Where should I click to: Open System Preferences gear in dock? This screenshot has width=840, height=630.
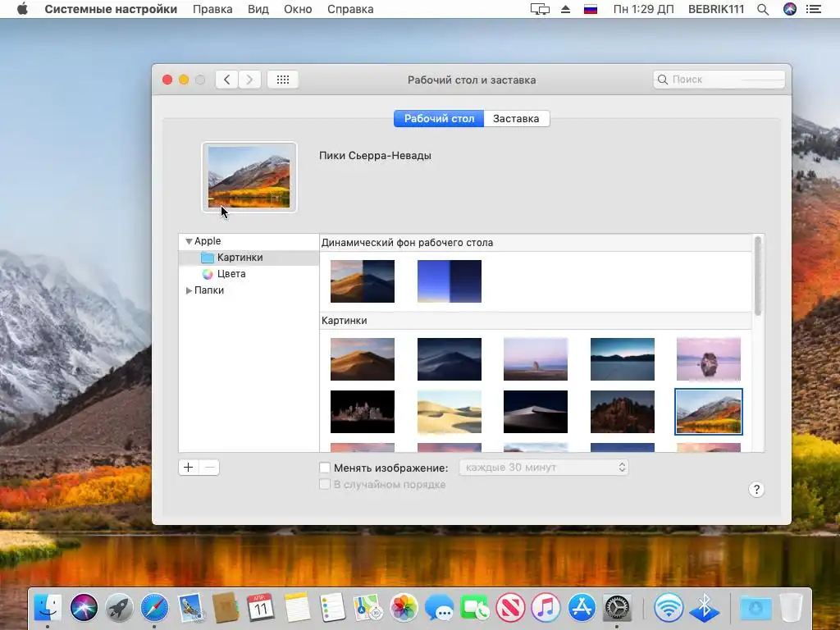(x=617, y=608)
